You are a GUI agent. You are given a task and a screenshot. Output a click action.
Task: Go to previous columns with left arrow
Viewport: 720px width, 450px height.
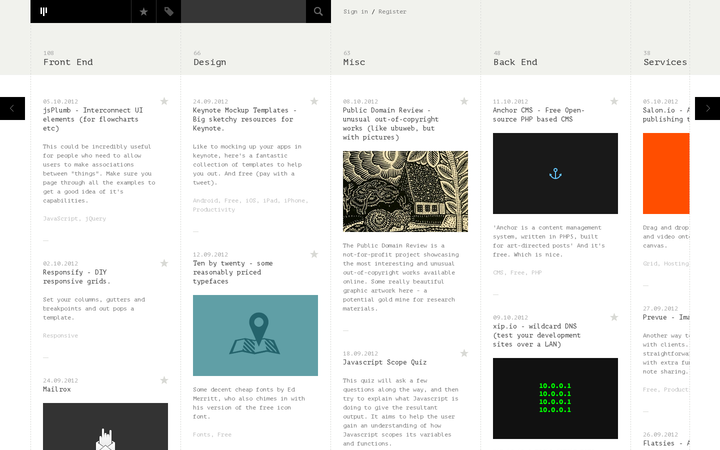pyautogui.click(x=12, y=108)
